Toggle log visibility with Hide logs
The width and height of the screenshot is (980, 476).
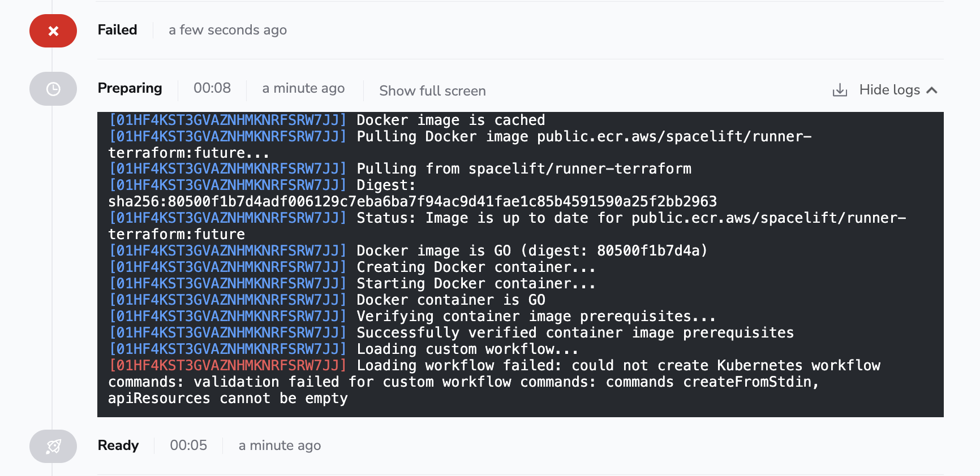890,90
